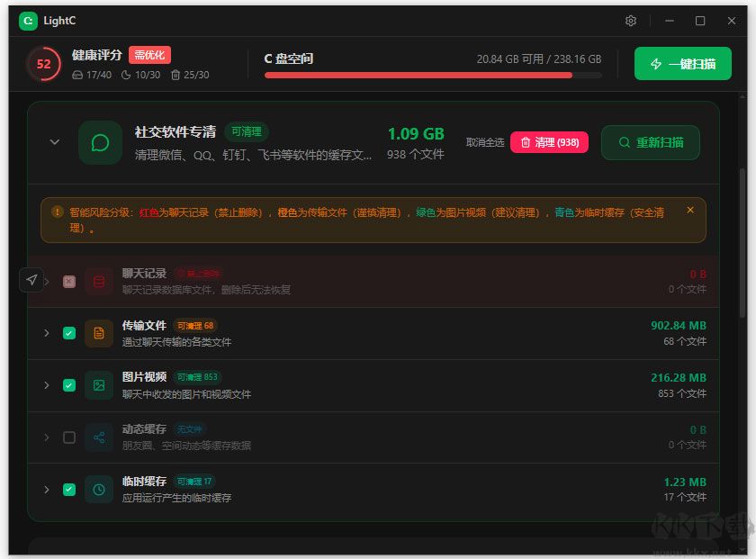Click the 传输文件 document icon

[99, 333]
